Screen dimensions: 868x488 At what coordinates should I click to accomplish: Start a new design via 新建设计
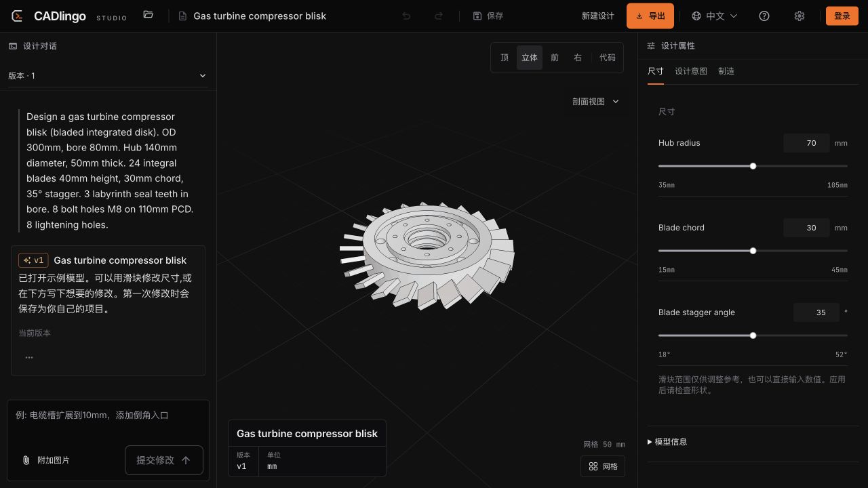(597, 16)
